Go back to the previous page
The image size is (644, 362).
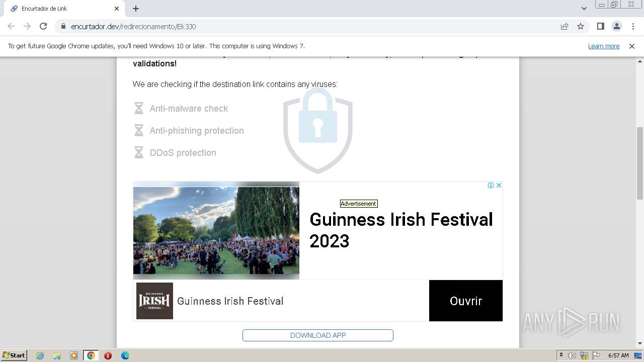point(11,26)
